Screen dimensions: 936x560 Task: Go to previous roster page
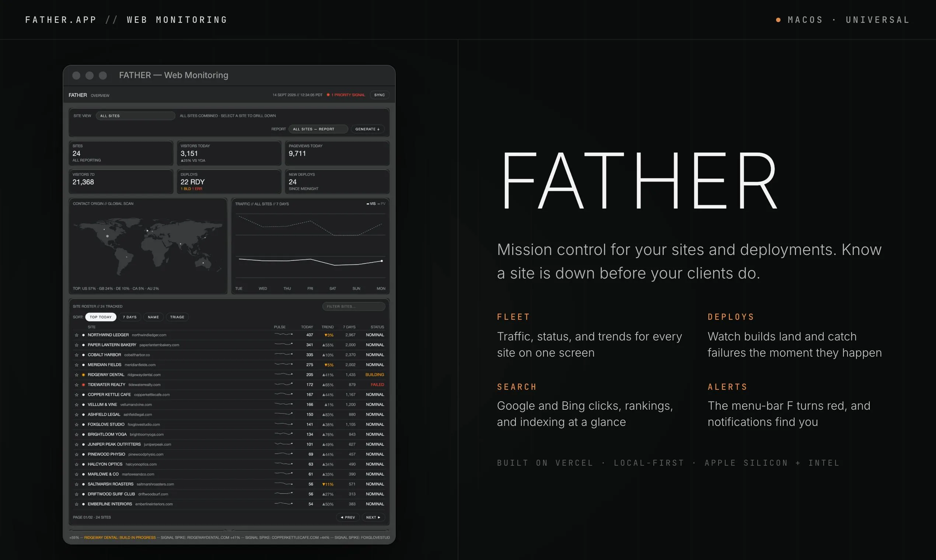click(347, 517)
